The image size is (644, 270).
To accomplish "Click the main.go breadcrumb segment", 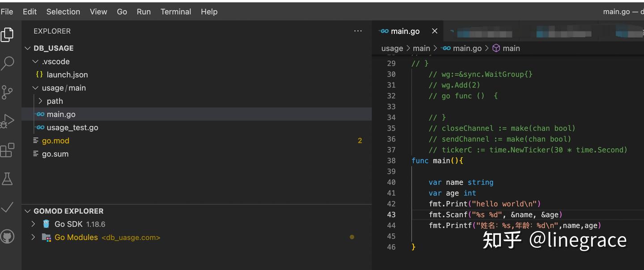I will [467, 48].
